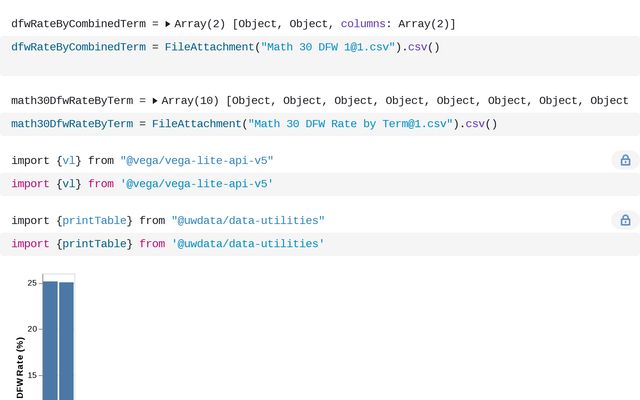This screenshot has height=400, width=640.
Task: Expand the math30DfwRateByTerm Array(10) output
Action: coord(155,101)
